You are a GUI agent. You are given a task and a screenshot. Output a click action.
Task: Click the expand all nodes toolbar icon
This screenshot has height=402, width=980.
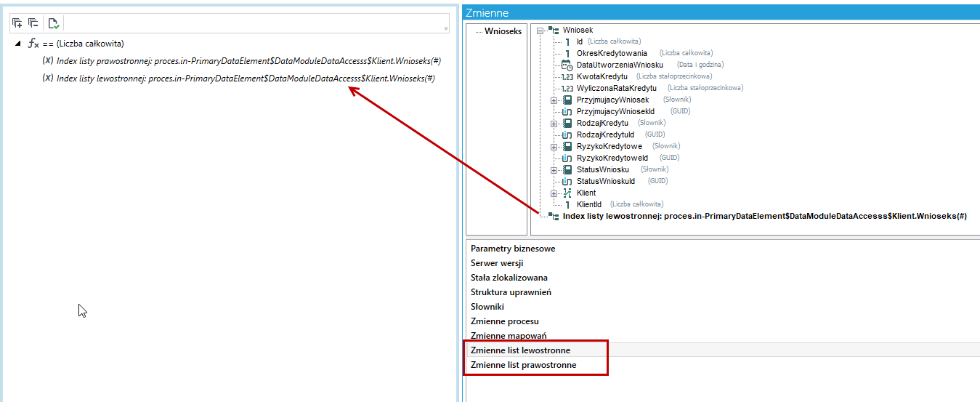(17, 23)
